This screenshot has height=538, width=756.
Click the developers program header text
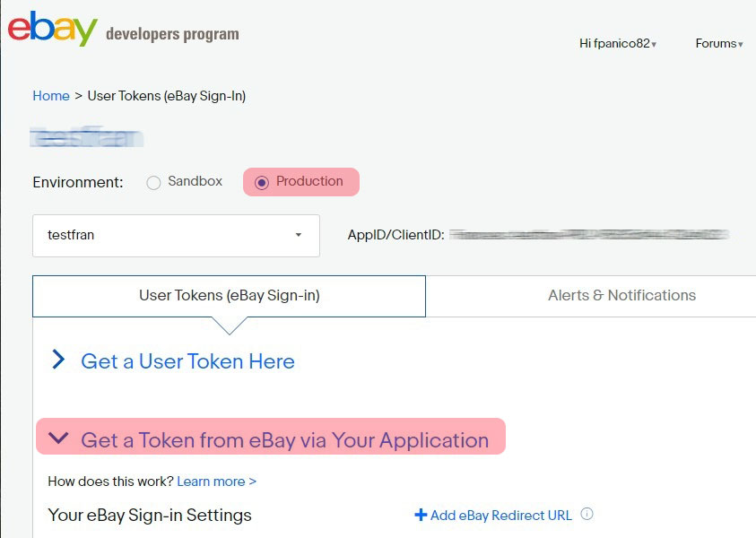[172, 35]
